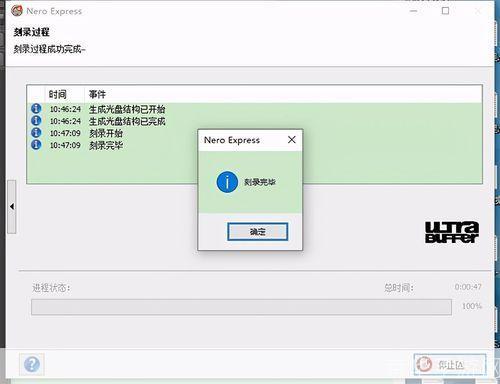Click the 时间 column header
The width and height of the screenshot is (500, 384).
coord(58,94)
